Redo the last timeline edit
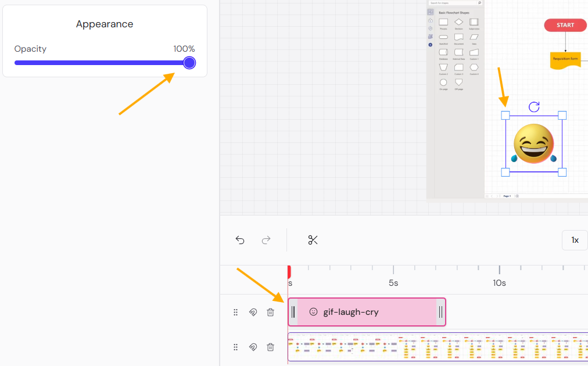Screen dimensions: 588x366 coord(266,240)
